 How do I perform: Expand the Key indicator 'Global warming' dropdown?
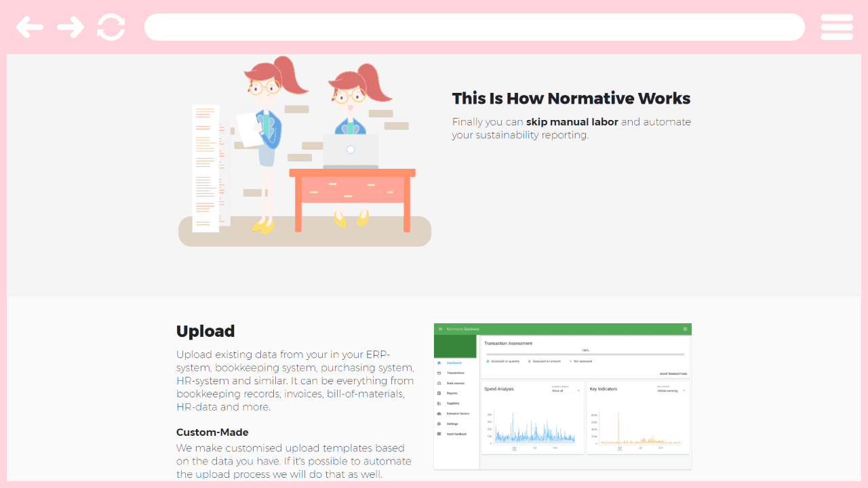[x=671, y=390]
